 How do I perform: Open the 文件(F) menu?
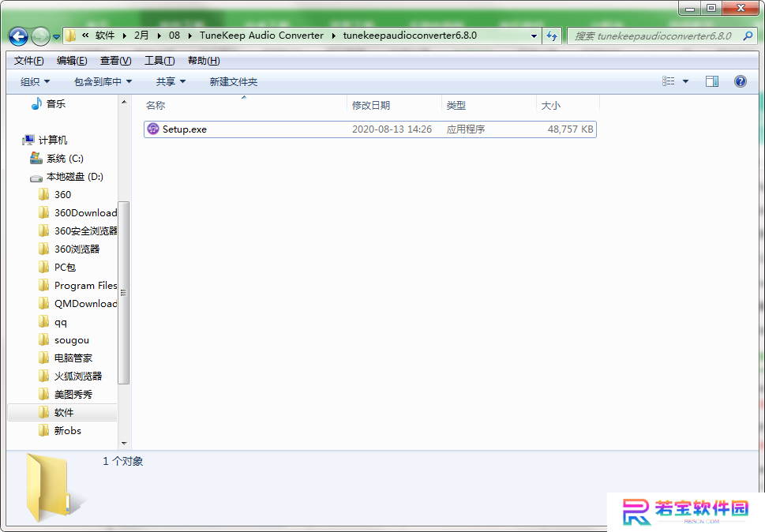pyautogui.click(x=28, y=61)
